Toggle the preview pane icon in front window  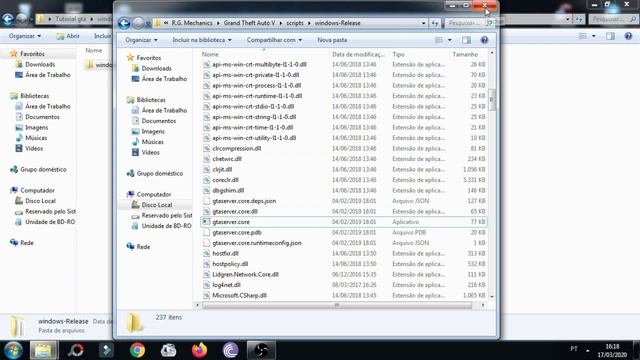point(466,40)
